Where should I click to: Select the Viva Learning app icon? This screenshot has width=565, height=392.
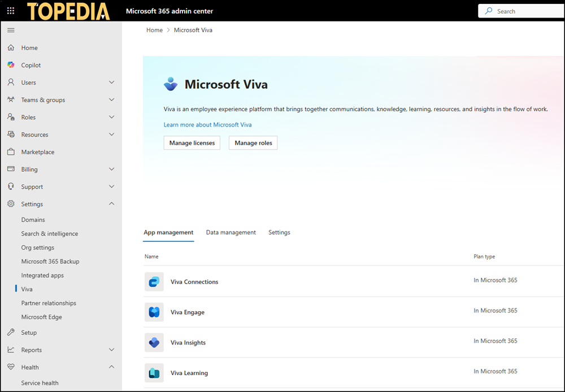click(154, 372)
